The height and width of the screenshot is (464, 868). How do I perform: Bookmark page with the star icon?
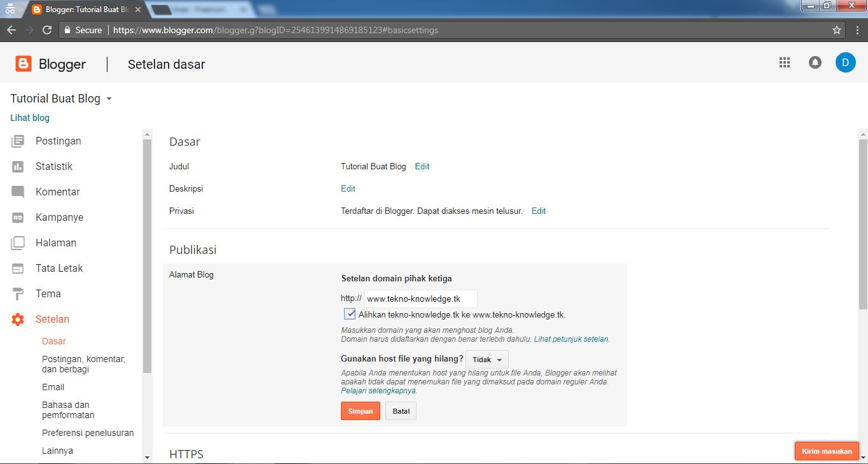tap(837, 30)
